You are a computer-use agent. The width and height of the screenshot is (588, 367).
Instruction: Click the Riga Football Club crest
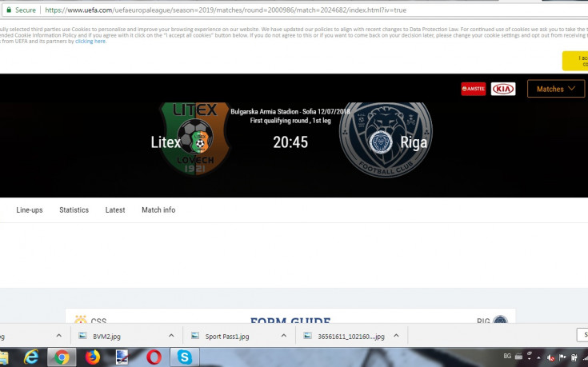(386, 139)
